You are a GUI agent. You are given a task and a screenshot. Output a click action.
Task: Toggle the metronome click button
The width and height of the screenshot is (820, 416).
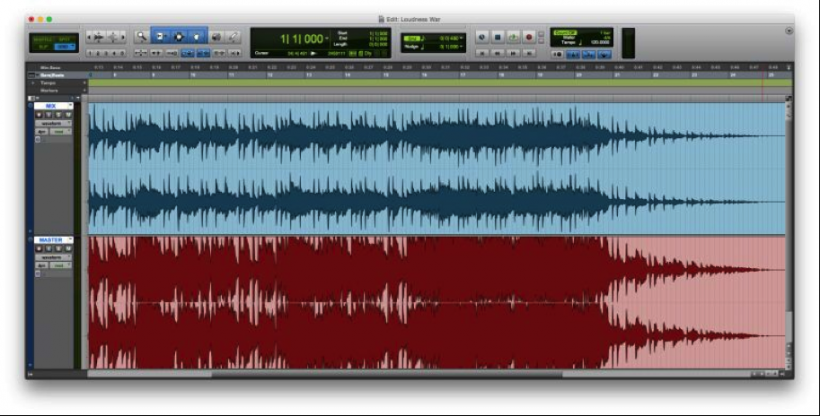(573, 54)
